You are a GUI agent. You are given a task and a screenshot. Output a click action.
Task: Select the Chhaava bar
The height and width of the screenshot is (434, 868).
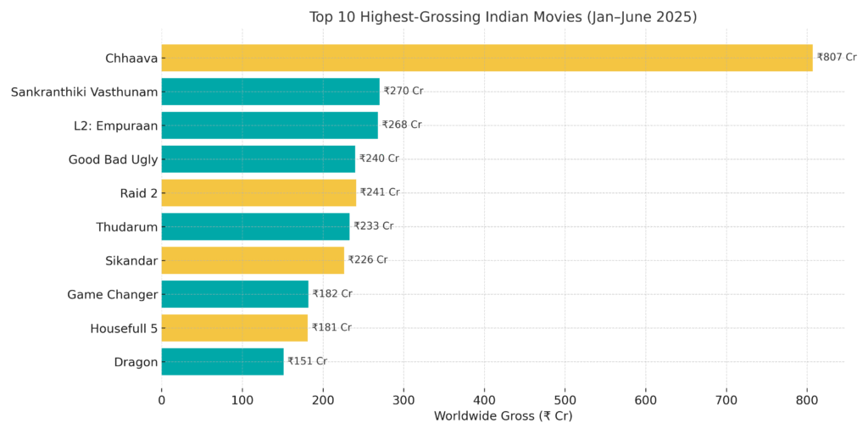487,58
